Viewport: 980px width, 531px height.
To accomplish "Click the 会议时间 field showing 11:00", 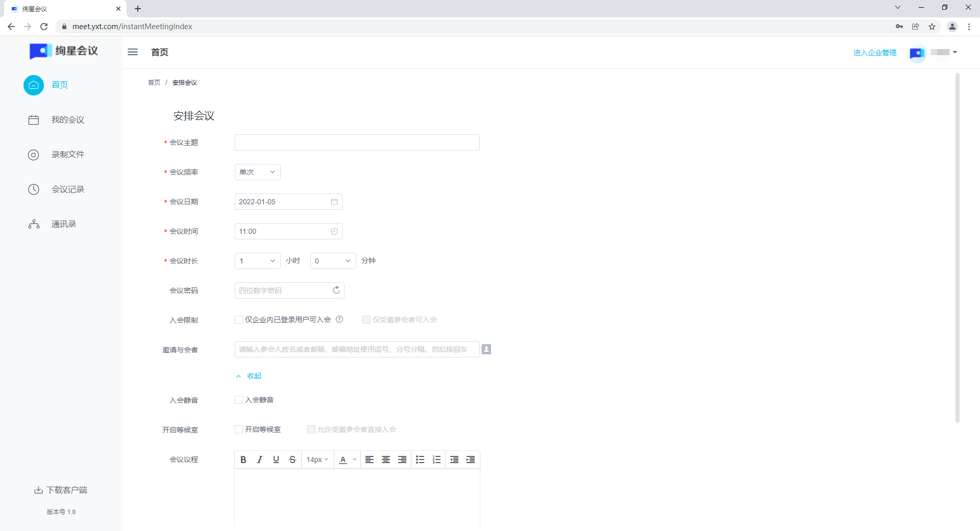I will click(x=288, y=231).
